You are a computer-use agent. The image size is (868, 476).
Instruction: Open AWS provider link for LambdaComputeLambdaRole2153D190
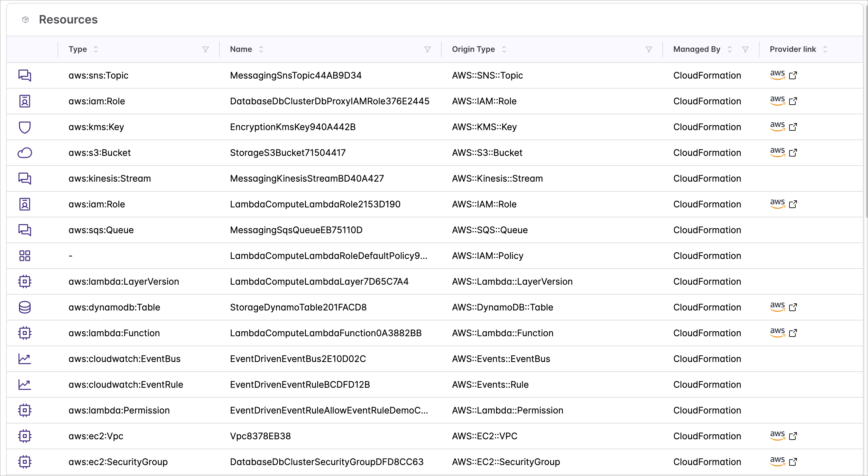click(783, 204)
